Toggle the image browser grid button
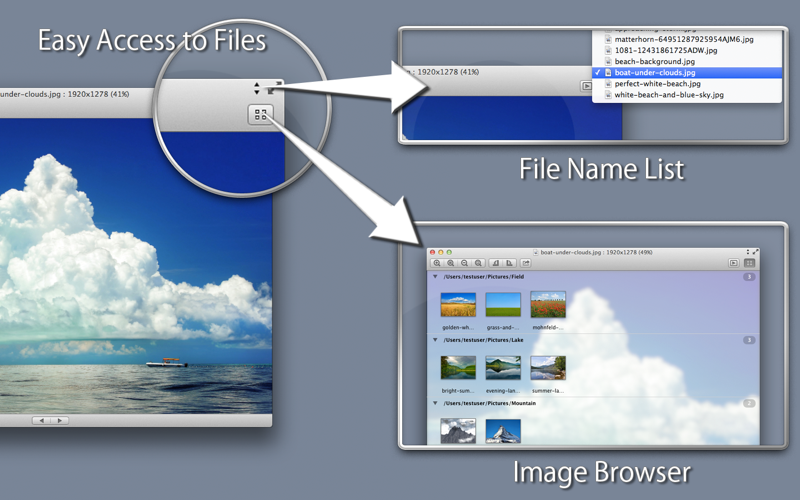The image size is (800, 500). (x=749, y=263)
